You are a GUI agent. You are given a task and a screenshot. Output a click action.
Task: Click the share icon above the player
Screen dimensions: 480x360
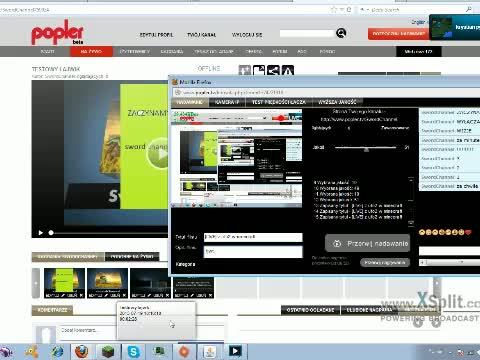pyautogui.click(x=273, y=70)
